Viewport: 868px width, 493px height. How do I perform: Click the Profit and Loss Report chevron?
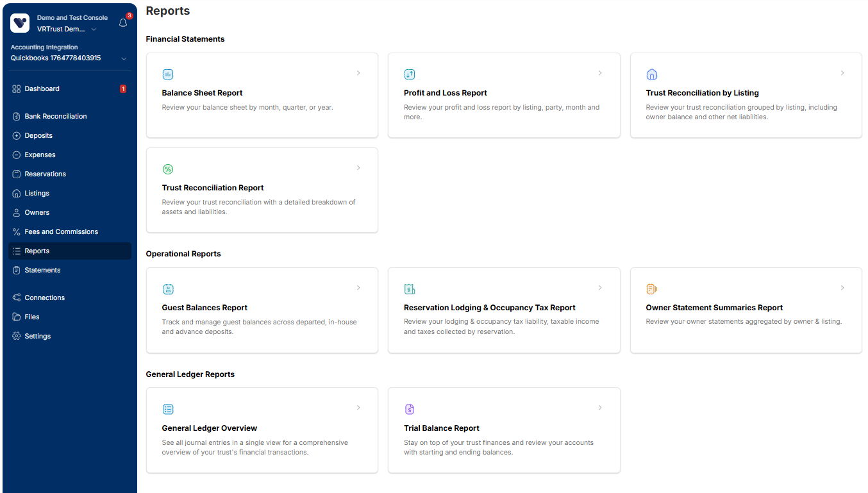600,73
